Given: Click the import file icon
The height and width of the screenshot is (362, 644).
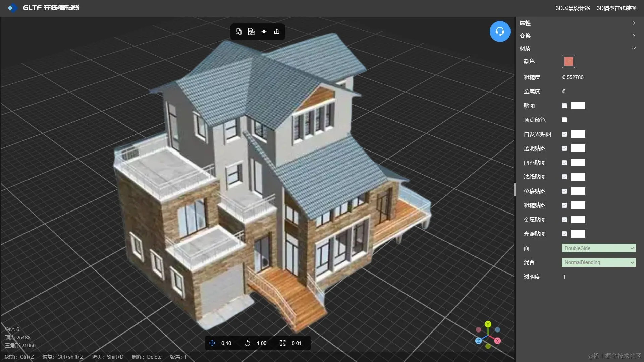Looking at the screenshot, I should click(x=239, y=32).
